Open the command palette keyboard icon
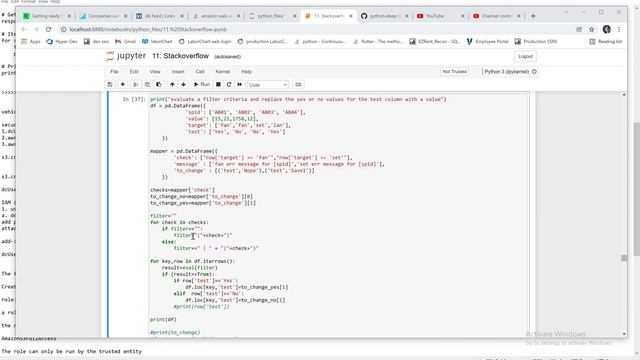The height and width of the screenshot is (360, 640). tap(298, 84)
